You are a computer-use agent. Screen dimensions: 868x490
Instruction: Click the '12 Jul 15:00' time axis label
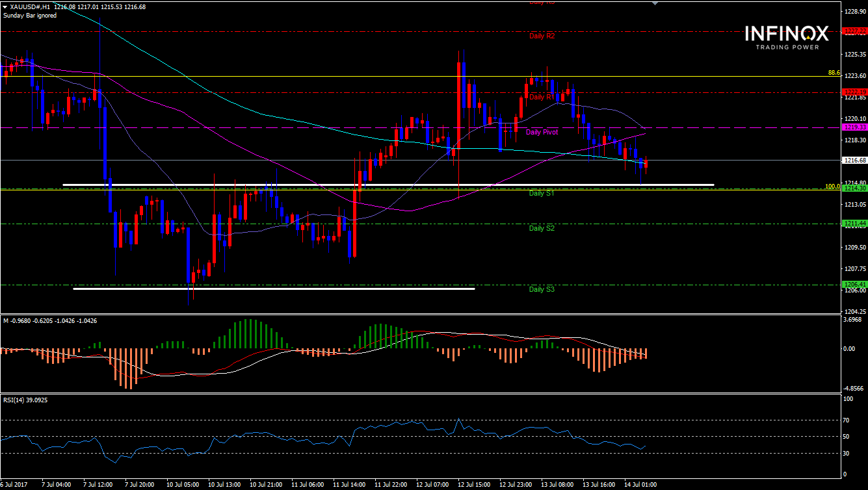473,484
